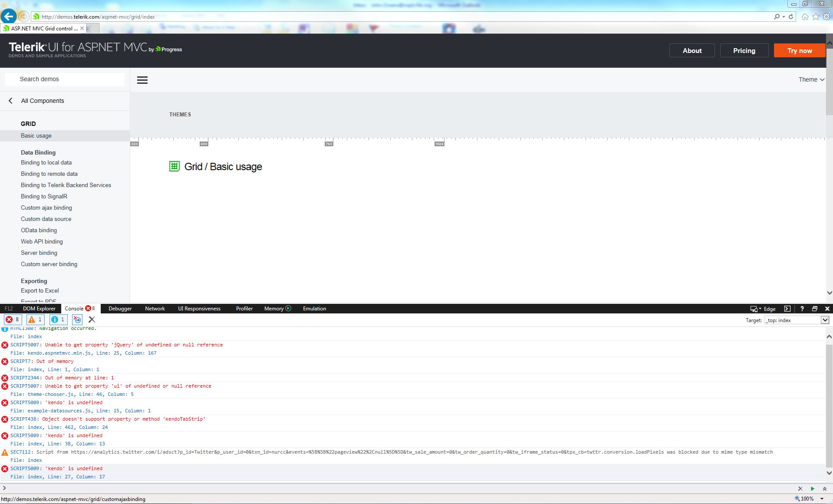Refresh the page using the reload icon
This screenshot has height=504, width=833.
791,16
